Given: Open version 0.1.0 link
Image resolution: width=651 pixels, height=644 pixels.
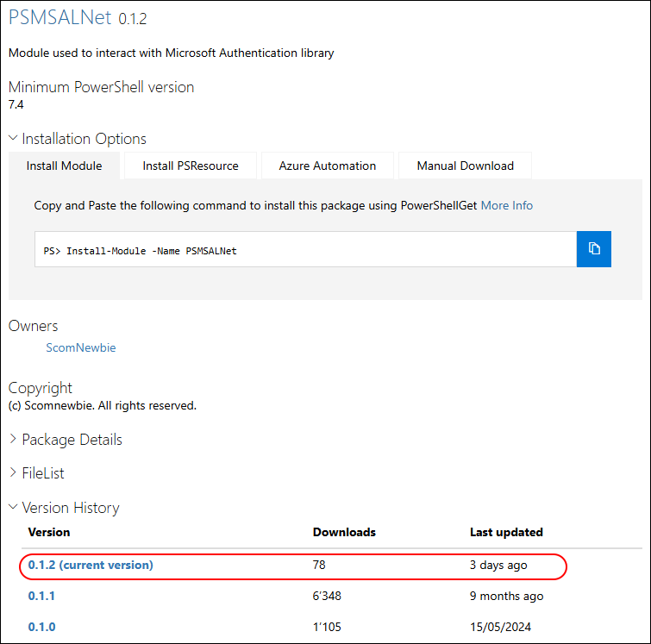Looking at the screenshot, I should [41, 627].
